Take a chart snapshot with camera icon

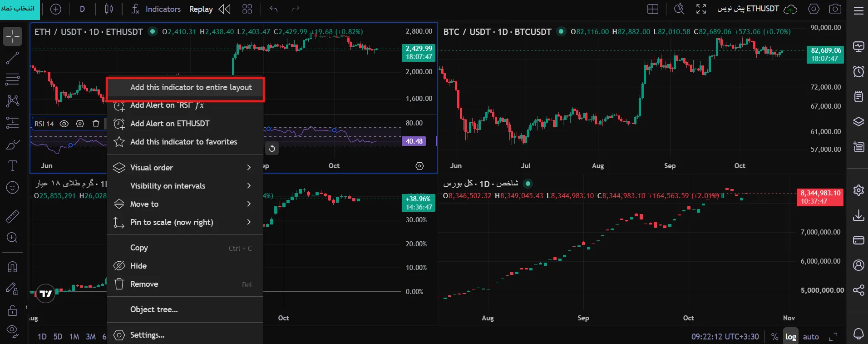(x=835, y=9)
